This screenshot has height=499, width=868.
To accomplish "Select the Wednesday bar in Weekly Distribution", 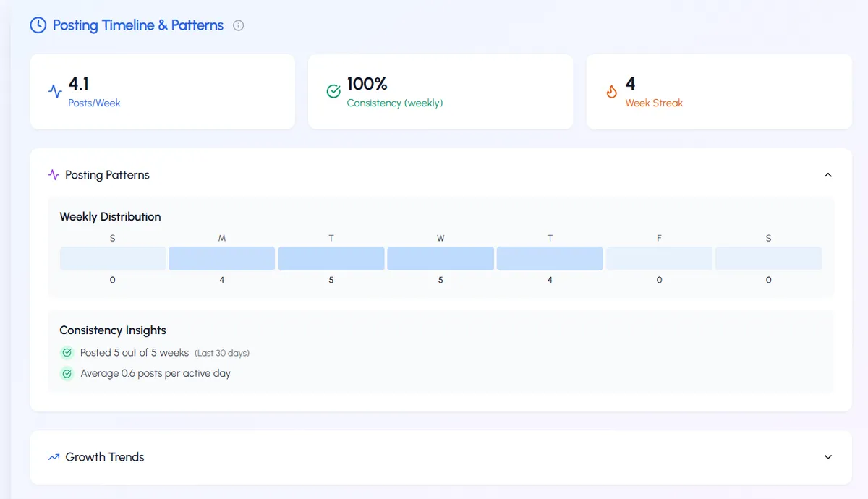I will pos(441,258).
